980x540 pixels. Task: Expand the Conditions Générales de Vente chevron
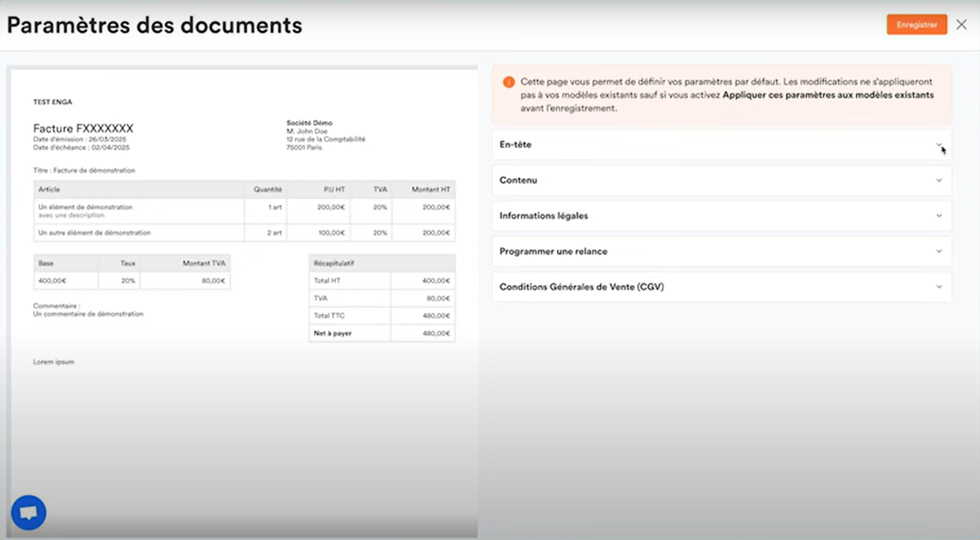(x=939, y=287)
